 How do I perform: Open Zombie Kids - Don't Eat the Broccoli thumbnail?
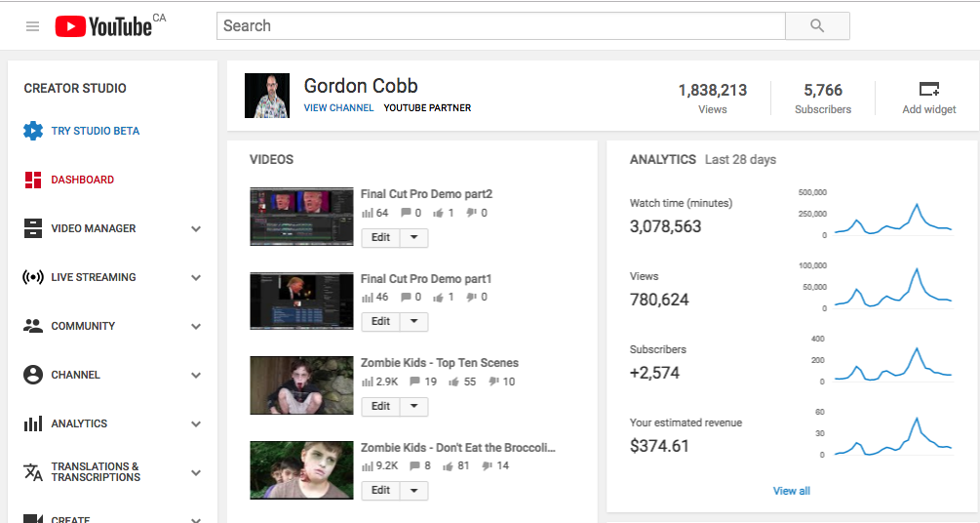301,470
